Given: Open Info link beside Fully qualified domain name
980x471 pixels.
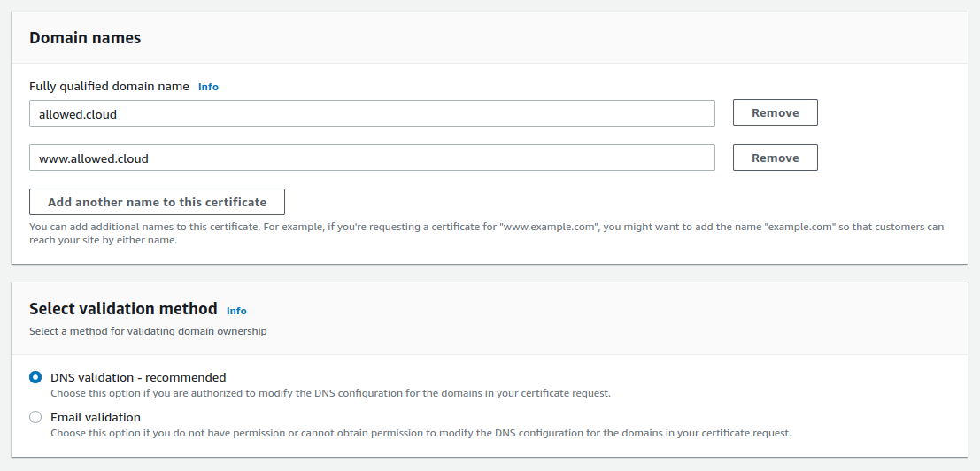Looking at the screenshot, I should point(208,87).
